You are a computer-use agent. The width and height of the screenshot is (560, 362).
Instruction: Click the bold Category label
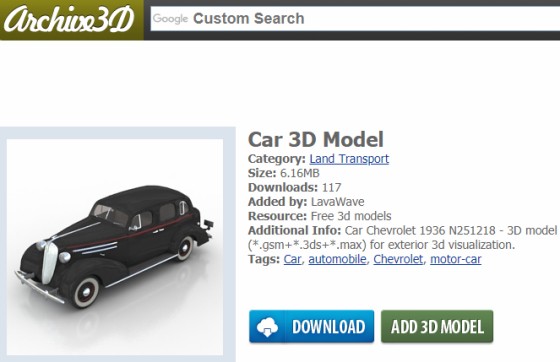[x=277, y=159]
